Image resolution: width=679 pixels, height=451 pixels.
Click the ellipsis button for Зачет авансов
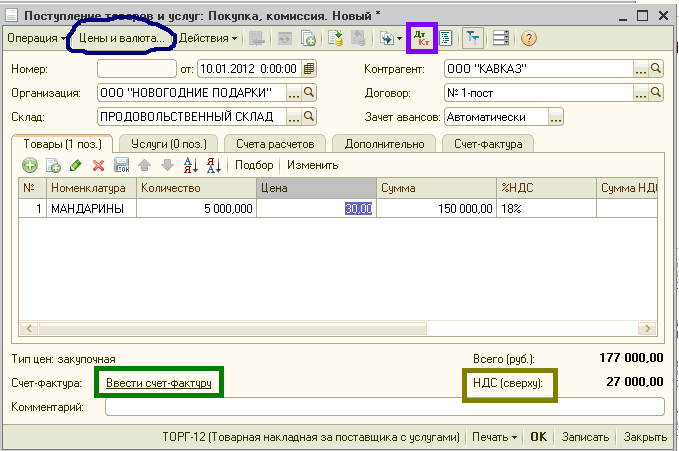click(556, 117)
